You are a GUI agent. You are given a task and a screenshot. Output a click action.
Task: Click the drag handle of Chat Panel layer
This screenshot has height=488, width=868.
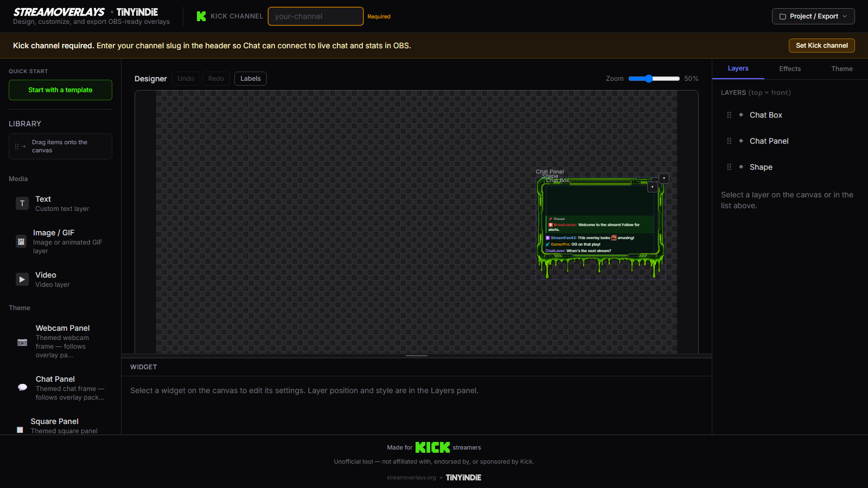pos(729,141)
